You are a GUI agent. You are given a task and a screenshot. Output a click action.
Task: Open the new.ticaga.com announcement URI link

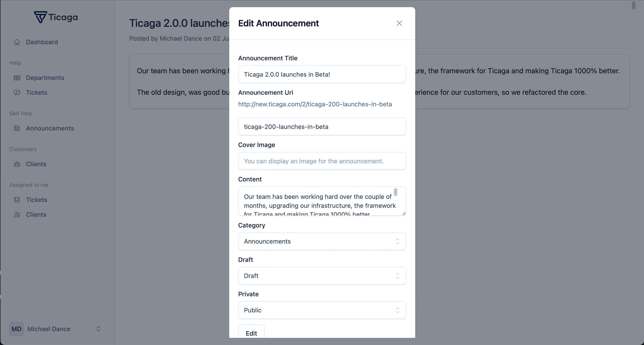click(x=315, y=104)
